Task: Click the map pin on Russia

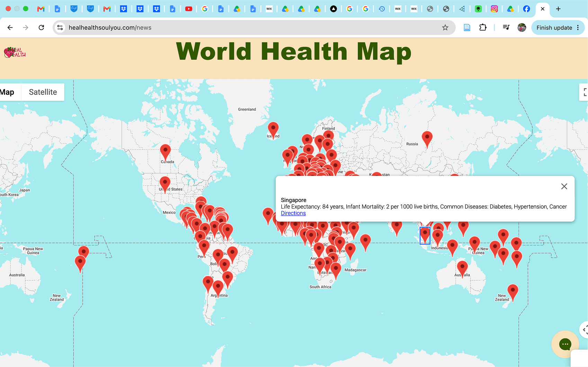Action: tap(427, 140)
